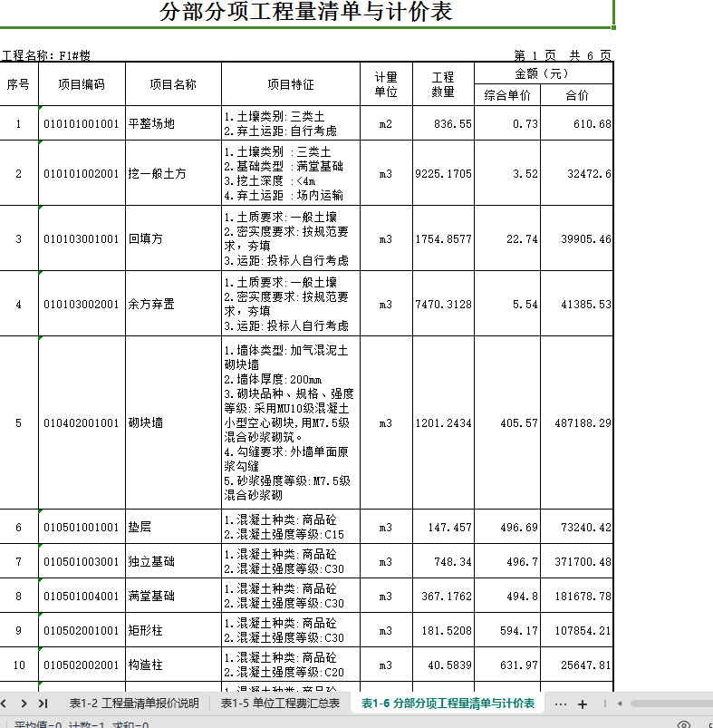This screenshot has height=728, width=713.
Task: Jump to the last sheet arrow
Action: 43,704
